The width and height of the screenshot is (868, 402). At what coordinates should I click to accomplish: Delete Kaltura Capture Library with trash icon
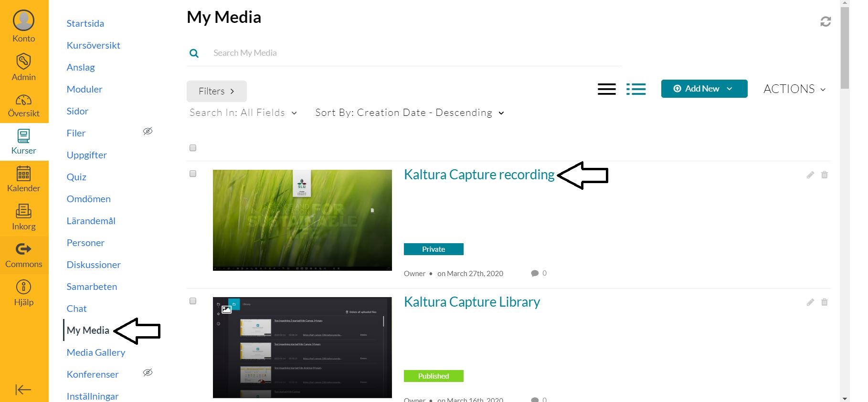[x=824, y=302]
